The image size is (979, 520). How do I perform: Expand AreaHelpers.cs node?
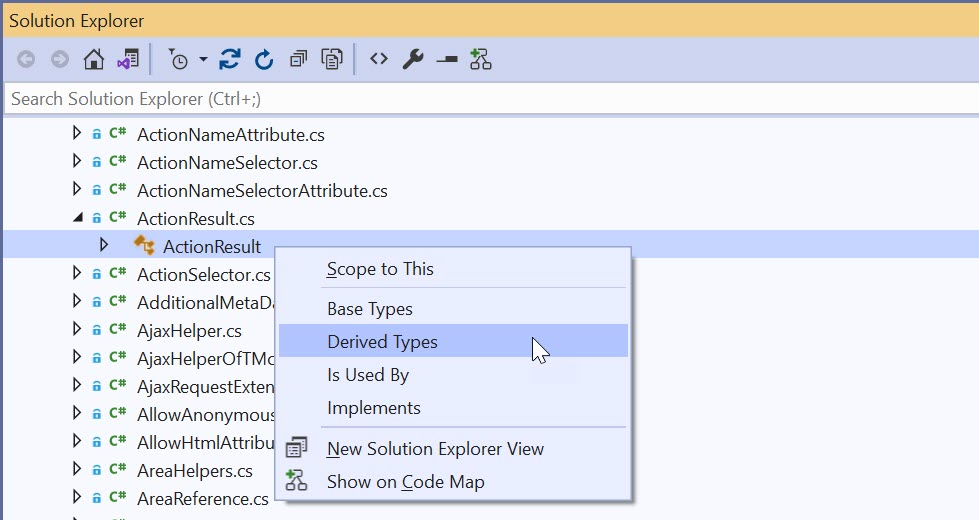pyautogui.click(x=77, y=469)
